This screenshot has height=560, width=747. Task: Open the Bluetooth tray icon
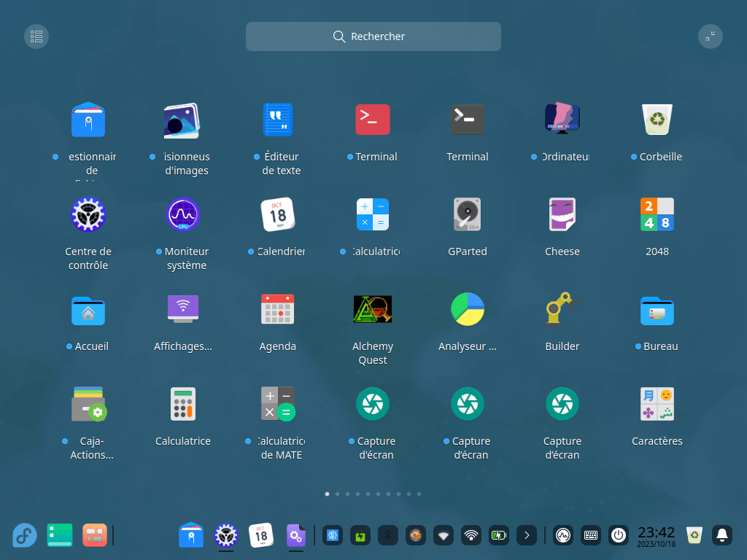tap(388, 536)
